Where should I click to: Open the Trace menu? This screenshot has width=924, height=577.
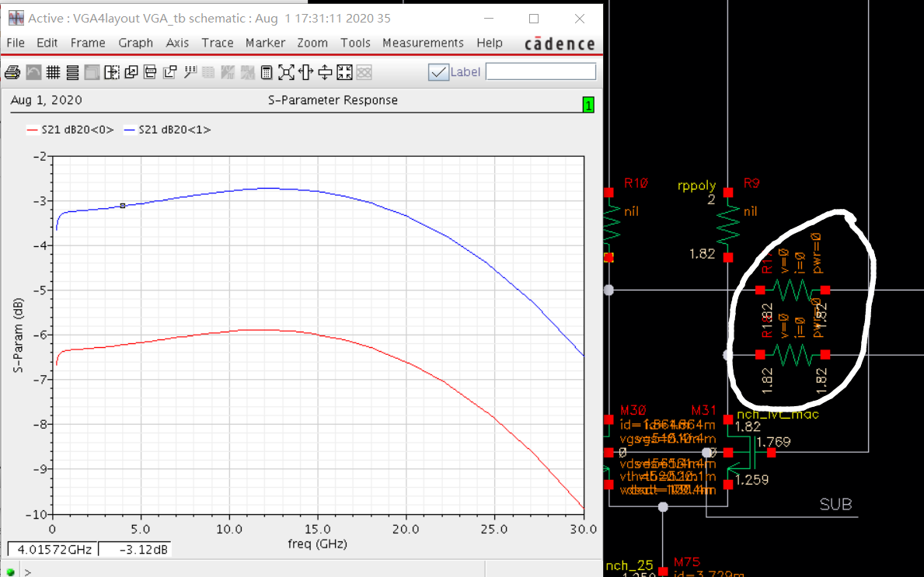(x=218, y=43)
